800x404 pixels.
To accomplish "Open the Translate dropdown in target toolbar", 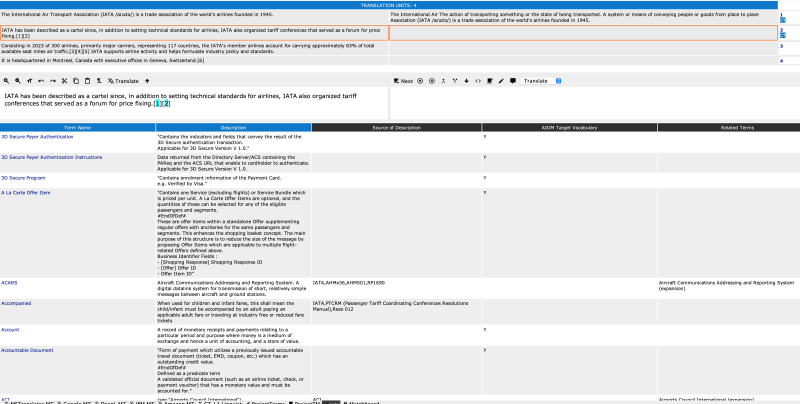I will click(541, 81).
